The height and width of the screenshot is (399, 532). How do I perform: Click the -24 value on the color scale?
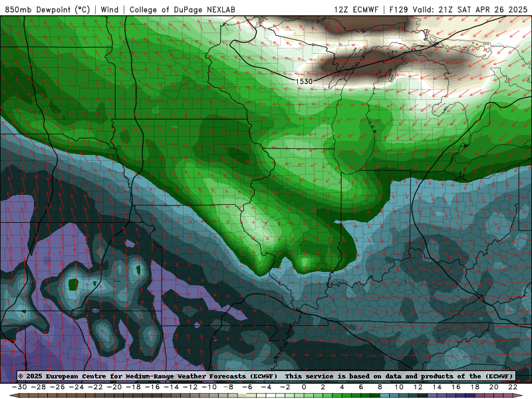pos(76,387)
